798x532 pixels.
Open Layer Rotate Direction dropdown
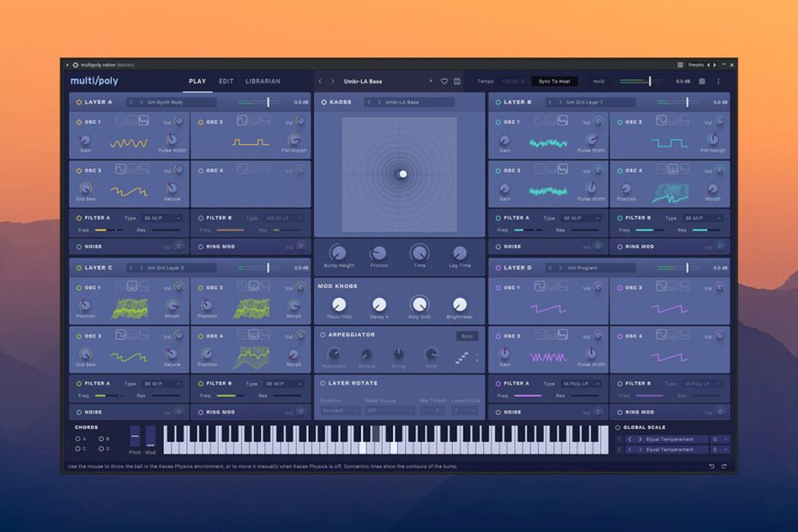(x=340, y=411)
